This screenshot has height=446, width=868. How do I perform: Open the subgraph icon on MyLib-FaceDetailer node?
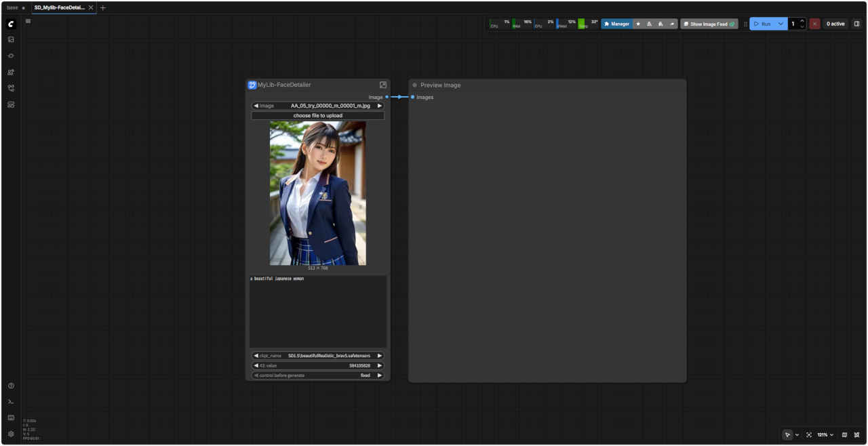[383, 85]
